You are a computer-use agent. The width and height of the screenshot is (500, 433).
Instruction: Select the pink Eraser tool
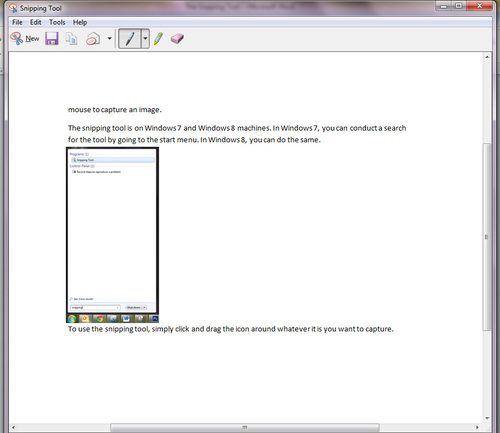177,39
